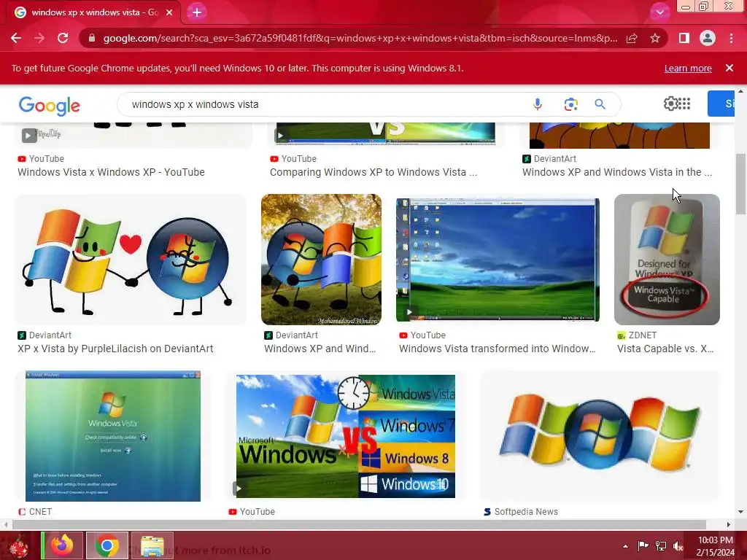Dismiss the Chrome update warning bar
This screenshot has width=747, height=560.
[x=729, y=68]
